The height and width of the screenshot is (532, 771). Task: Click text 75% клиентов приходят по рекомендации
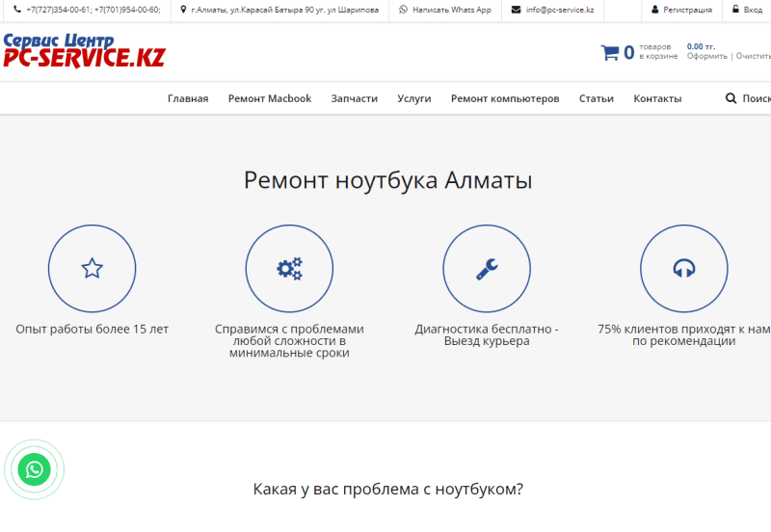click(x=684, y=334)
